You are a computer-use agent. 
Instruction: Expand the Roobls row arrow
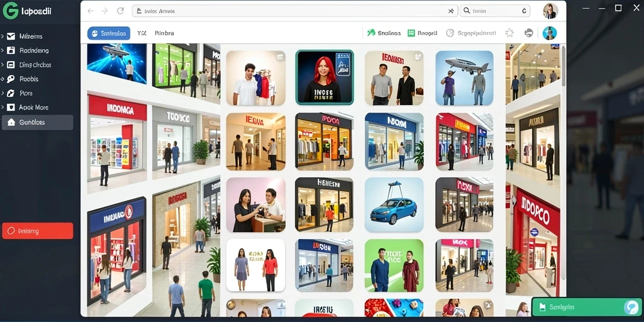point(3,79)
